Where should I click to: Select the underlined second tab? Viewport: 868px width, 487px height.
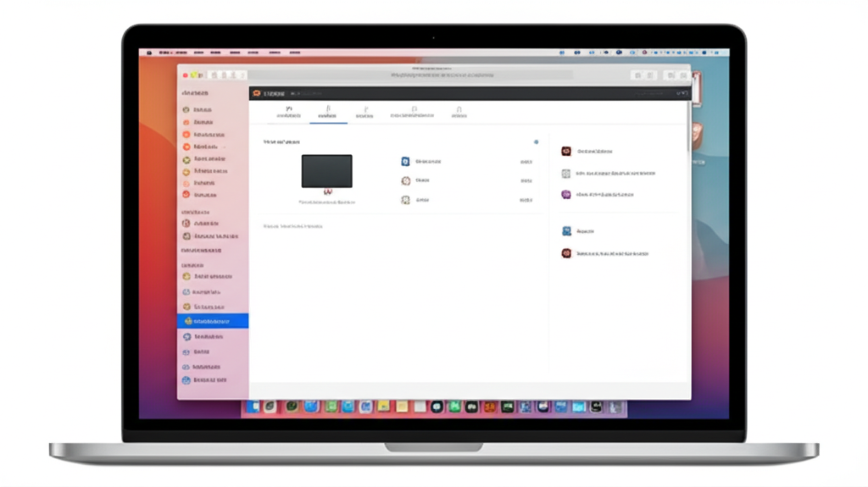[327, 112]
